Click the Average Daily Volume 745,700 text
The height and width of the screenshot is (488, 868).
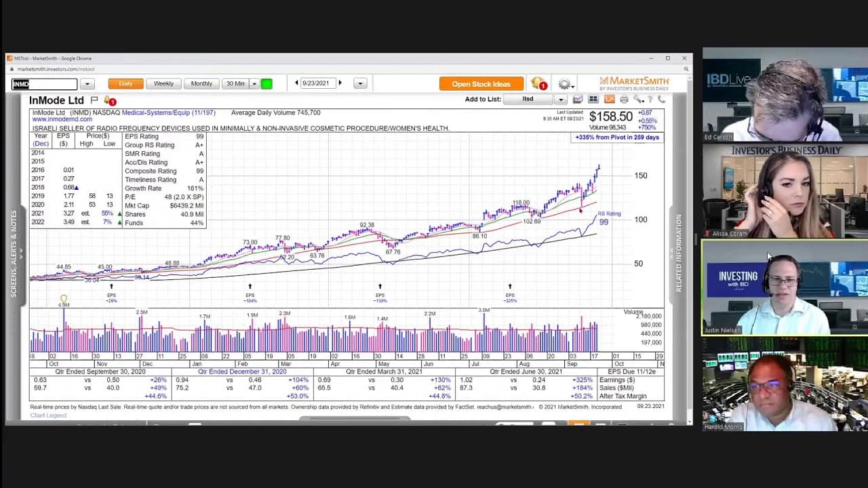pos(275,113)
